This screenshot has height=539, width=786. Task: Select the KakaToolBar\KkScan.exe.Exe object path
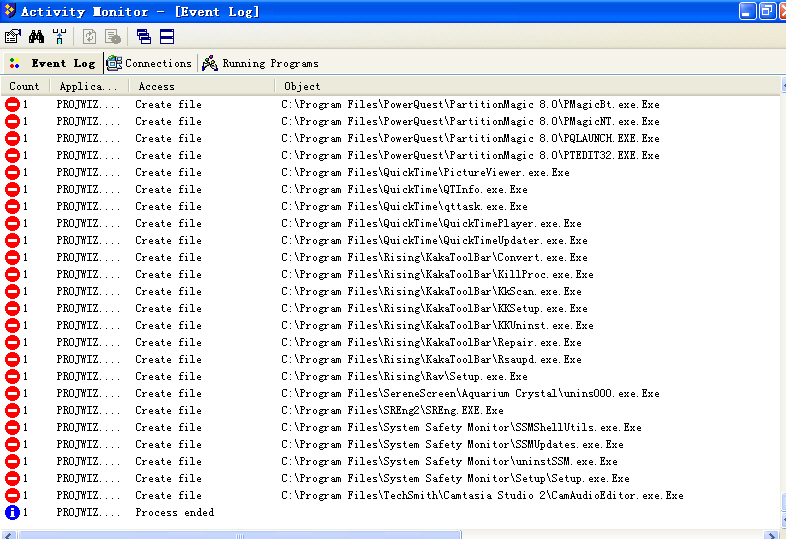click(x=431, y=291)
